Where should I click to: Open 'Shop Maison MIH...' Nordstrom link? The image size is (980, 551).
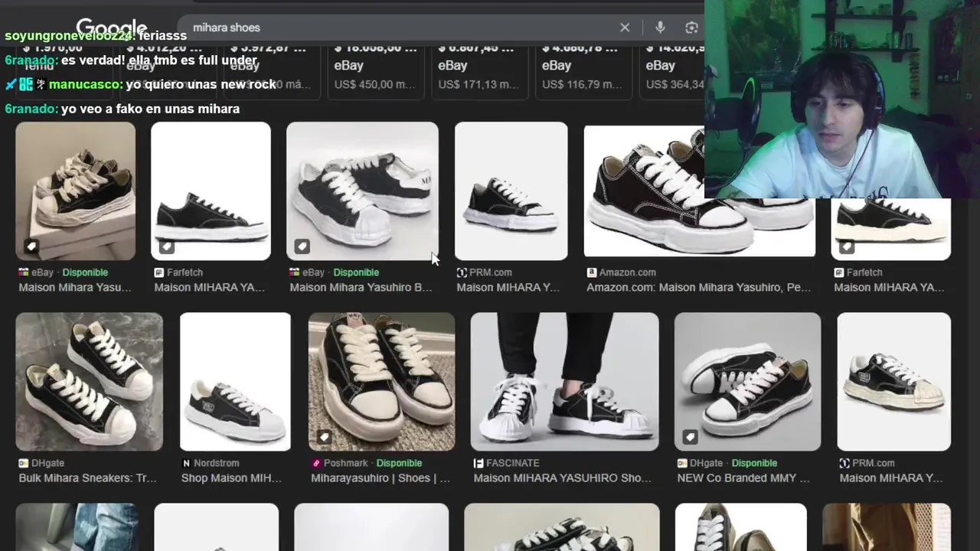click(x=231, y=478)
